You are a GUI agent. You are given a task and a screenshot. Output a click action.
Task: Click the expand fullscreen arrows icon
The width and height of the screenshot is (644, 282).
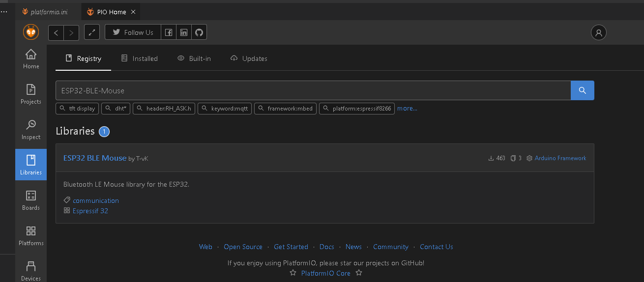point(92,32)
